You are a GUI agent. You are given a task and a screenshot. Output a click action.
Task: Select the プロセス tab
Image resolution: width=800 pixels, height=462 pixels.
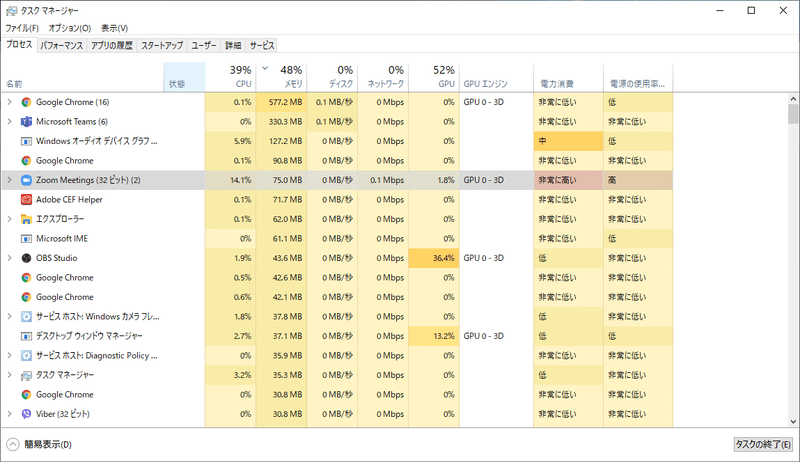pyautogui.click(x=19, y=44)
